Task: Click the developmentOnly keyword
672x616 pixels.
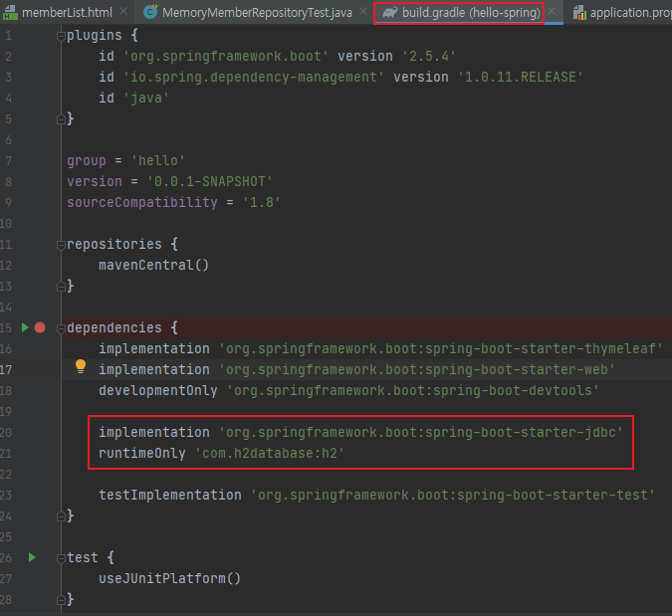Action: [x=157, y=391]
